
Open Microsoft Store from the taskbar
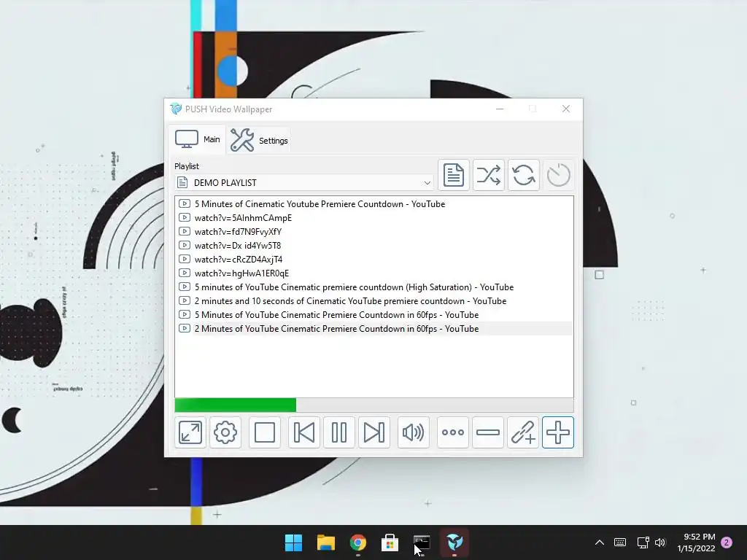(x=390, y=542)
